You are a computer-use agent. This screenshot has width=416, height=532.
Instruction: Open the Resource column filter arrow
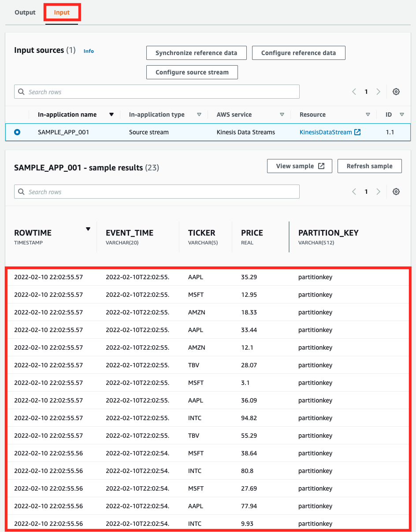click(x=368, y=114)
